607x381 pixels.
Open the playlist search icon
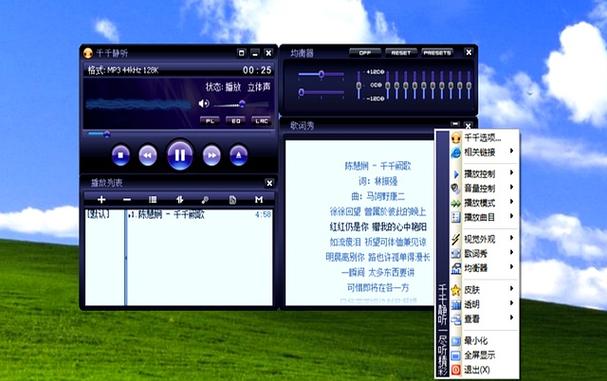coord(205,199)
